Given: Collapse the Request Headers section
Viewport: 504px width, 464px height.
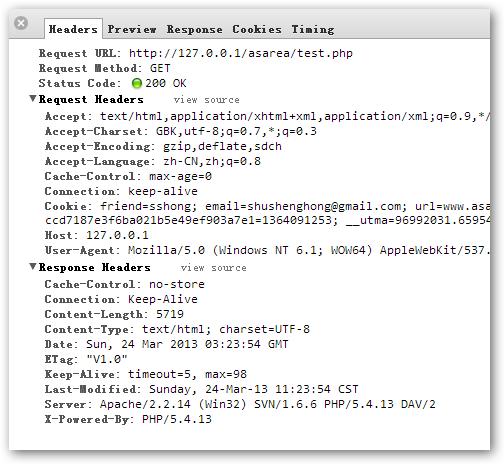Looking at the screenshot, I should [x=33, y=99].
